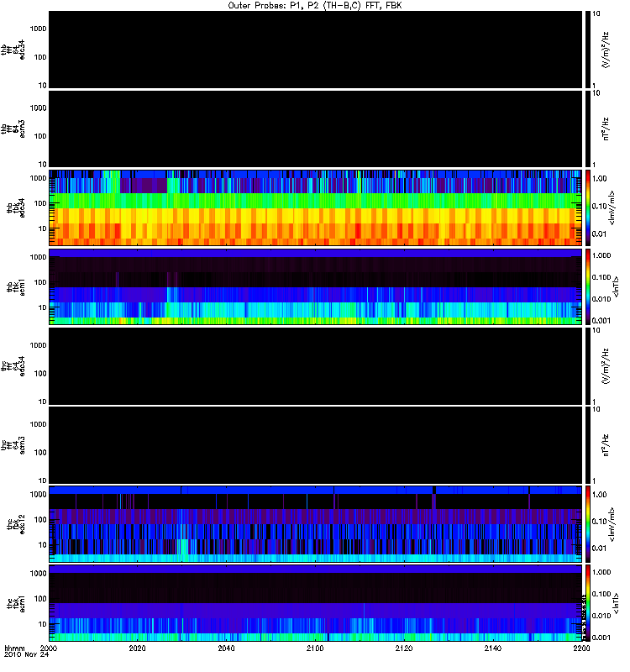
Task: Click the '(V/m)²/Hz' unit label of the top panel
Action: 606,50
